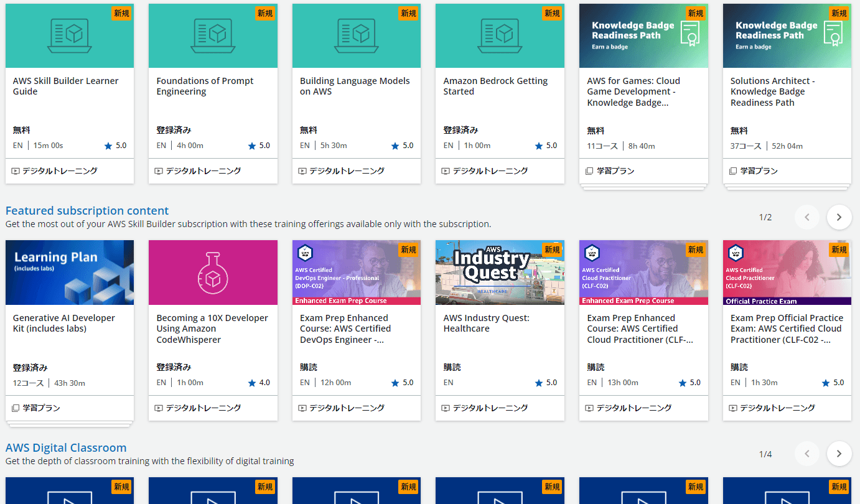This screenshot has height=504, width=860.
Task: Open the 学習プラン icon on Generative AI Developer Kit
Action: (x=15, y=408)
